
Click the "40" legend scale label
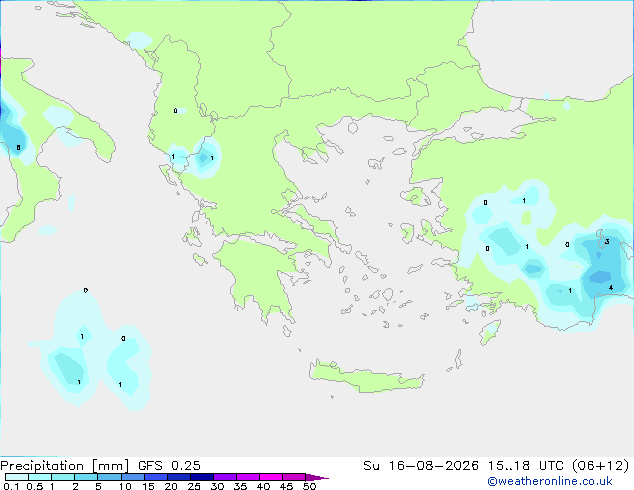[x=263, y=486]
